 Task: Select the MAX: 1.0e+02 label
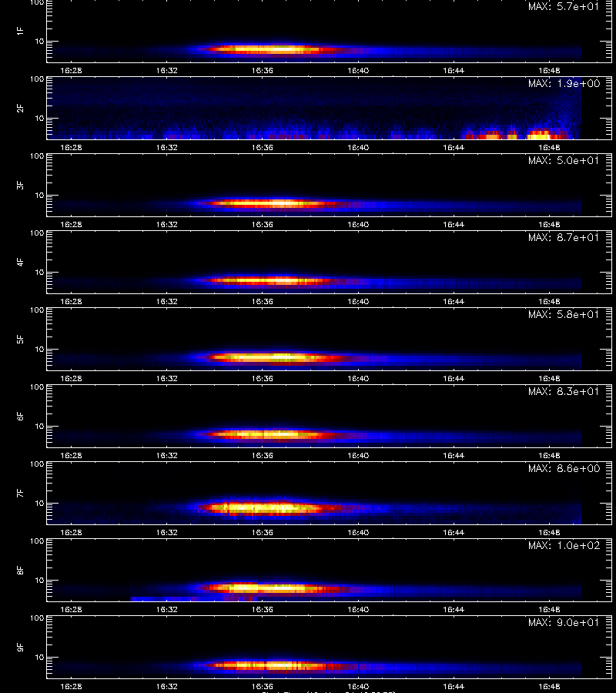(564, 545)
